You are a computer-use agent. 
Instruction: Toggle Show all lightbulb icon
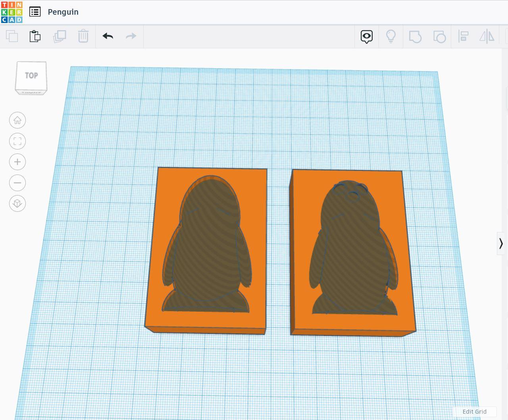391,36
